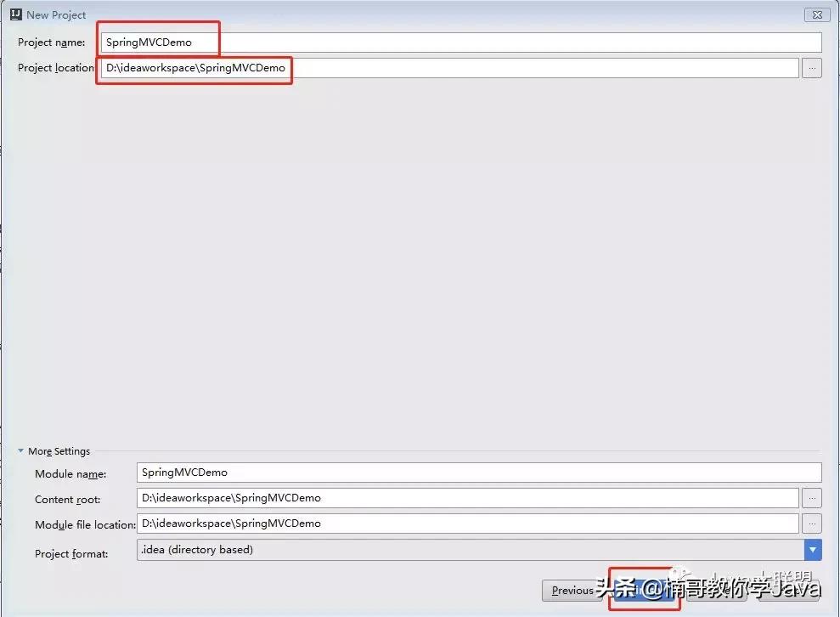Select the .idea (directory based) format value
Image resolution: width=840 pixels, height=617 pixels.
pos(197,549)
